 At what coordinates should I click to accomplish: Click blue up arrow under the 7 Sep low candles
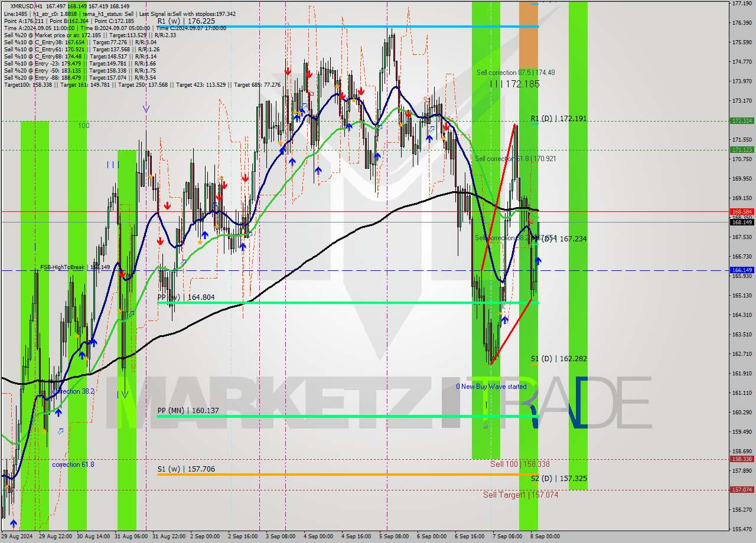505,320
